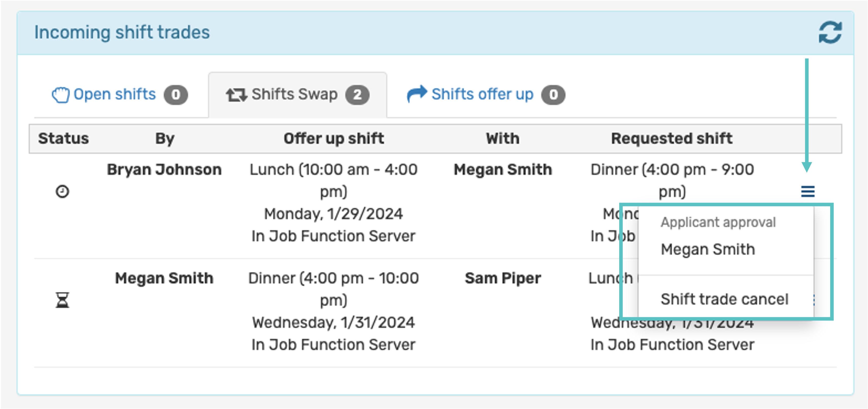
Task: Click the Status column header
Action: [x=63, y=138]
